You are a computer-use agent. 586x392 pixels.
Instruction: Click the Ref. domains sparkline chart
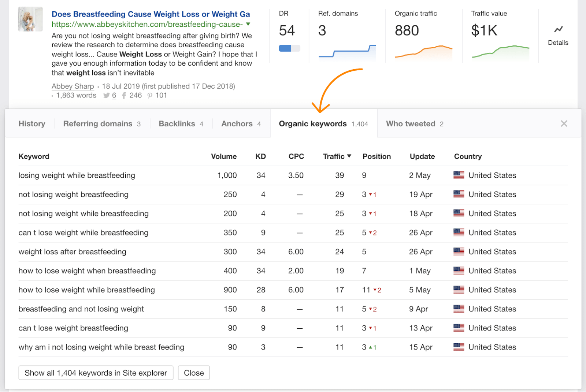pyautogui.click(x=346, y=51)
